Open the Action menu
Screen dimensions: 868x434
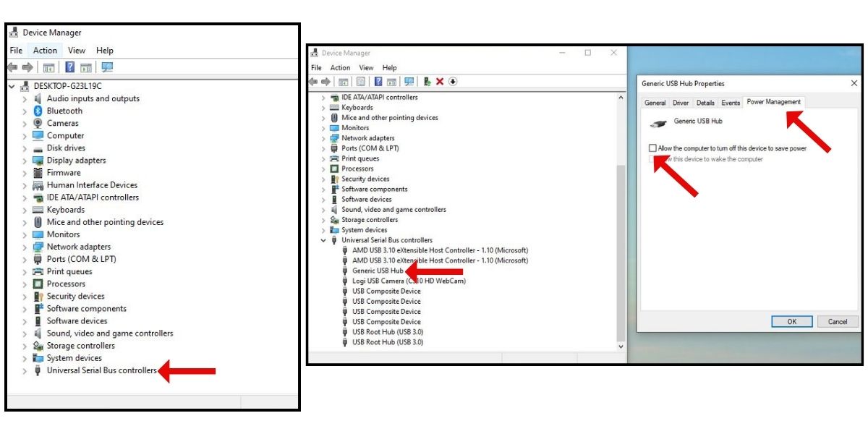point(45,50)
